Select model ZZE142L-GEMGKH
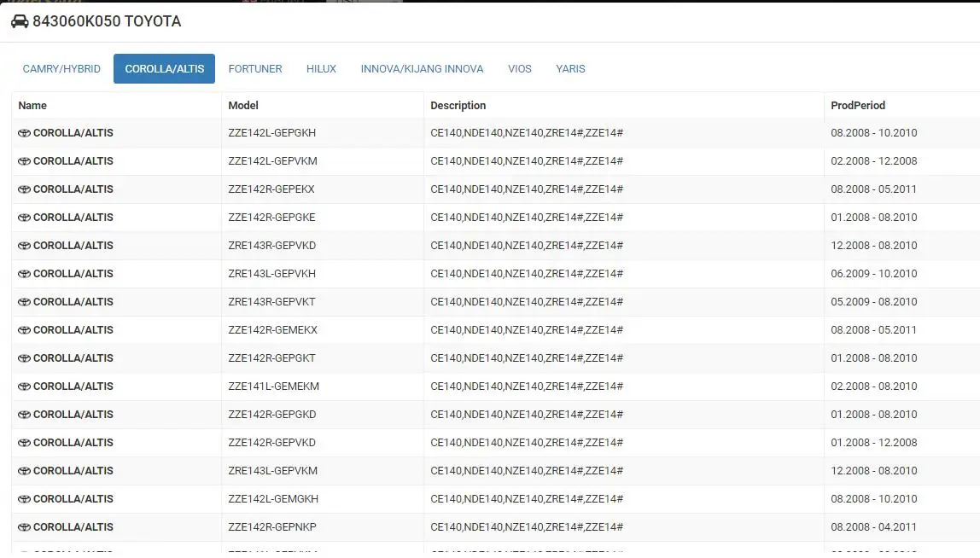Image resolution: width=980 pixels, height=558 pixels. (273, 498)
